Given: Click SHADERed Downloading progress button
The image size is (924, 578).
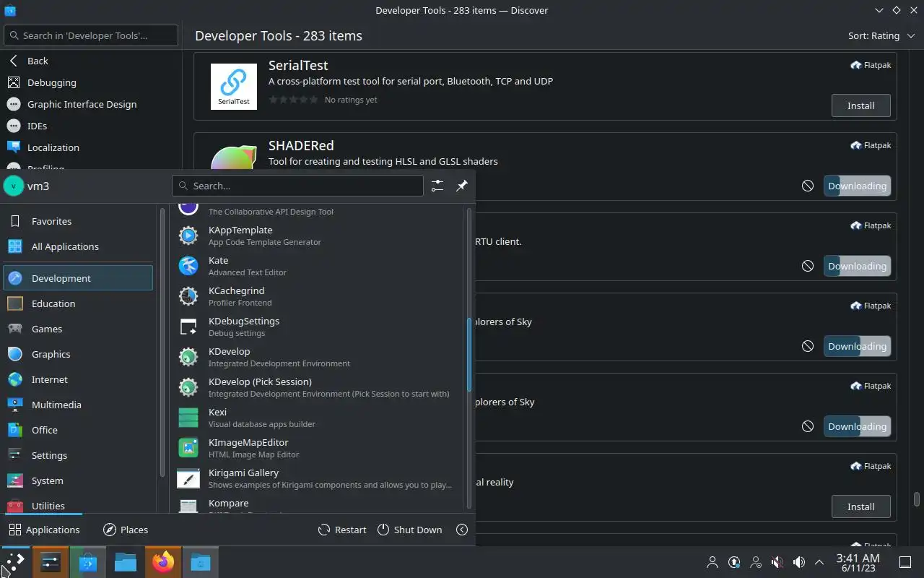Looking at the screenshot, I should pyautogui.click(x=857, y=186).
